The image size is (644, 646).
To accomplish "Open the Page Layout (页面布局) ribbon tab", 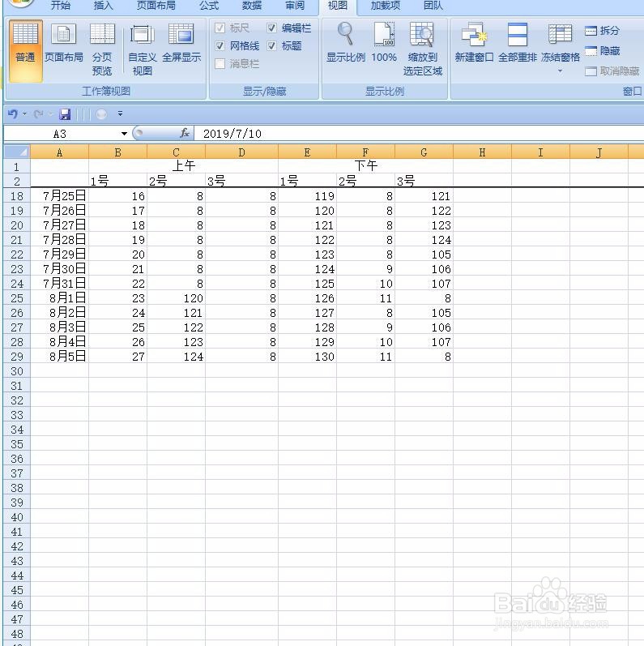I will point(156,6).
